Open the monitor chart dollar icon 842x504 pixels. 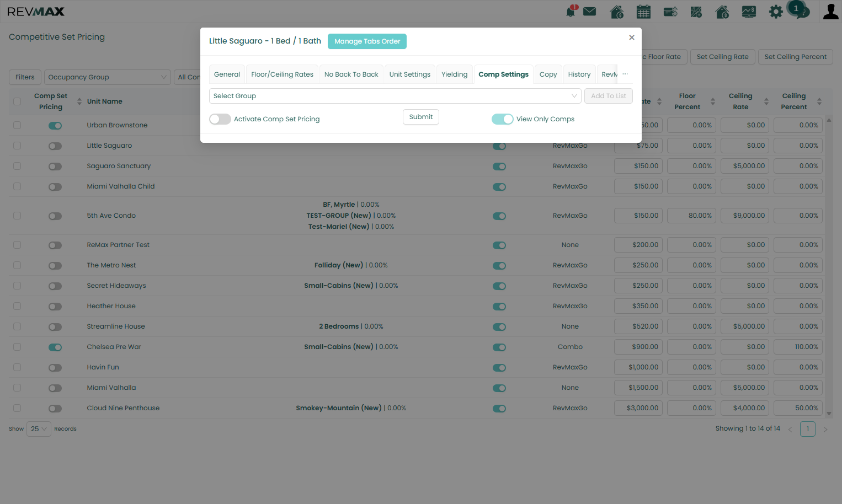749,11
